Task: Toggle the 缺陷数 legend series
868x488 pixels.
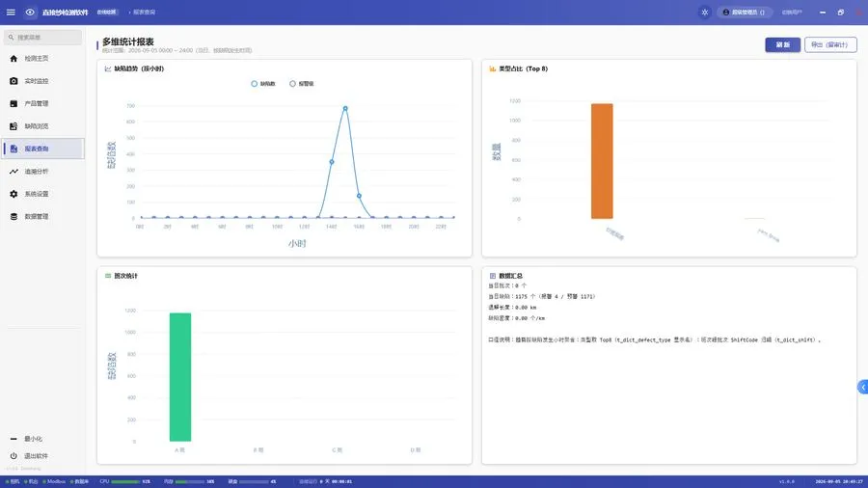Action: click(x=263, y=84)
